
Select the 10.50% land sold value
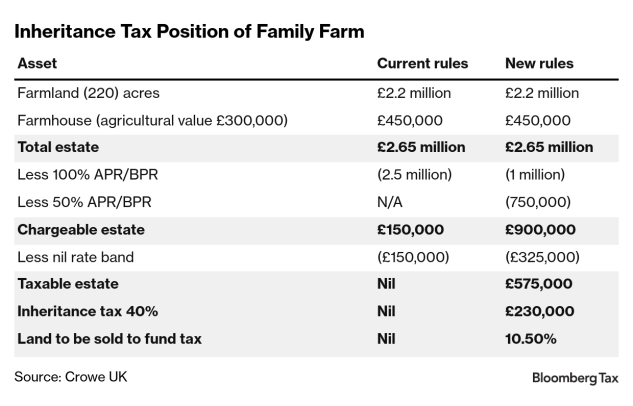click(531, 338)
